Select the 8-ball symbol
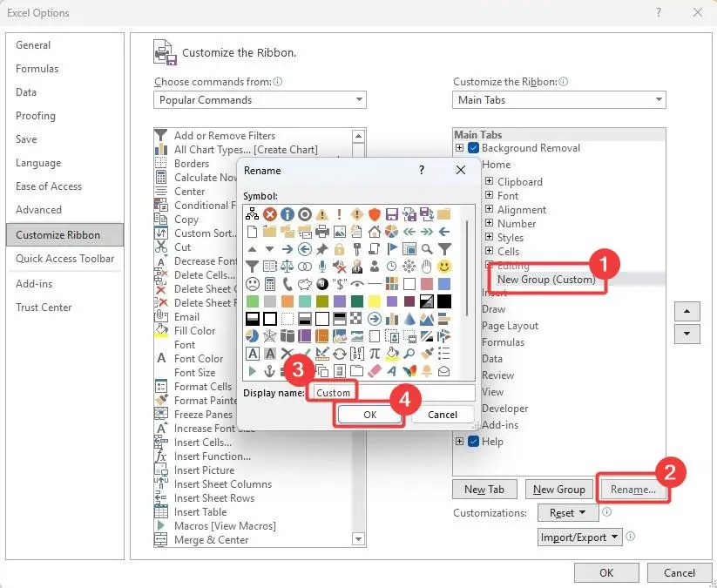This screenshot has height=588, width=717. pos(322,284)
